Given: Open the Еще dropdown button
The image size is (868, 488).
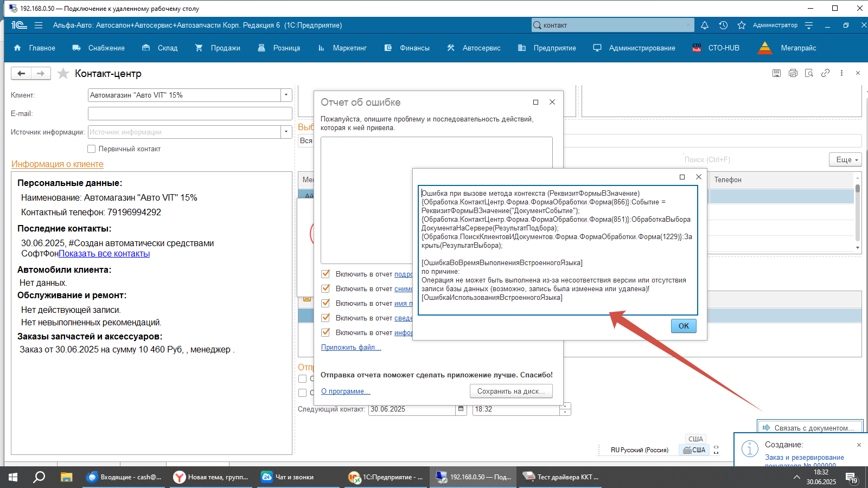Looking at the screenshot, I should pyautogui.click(x=845, y=159).
